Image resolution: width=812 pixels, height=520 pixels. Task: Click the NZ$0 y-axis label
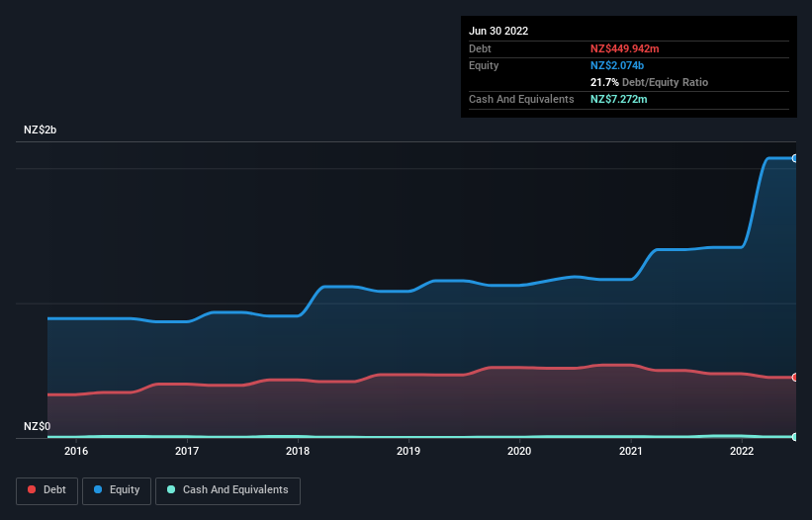click(x=38, y=426)
